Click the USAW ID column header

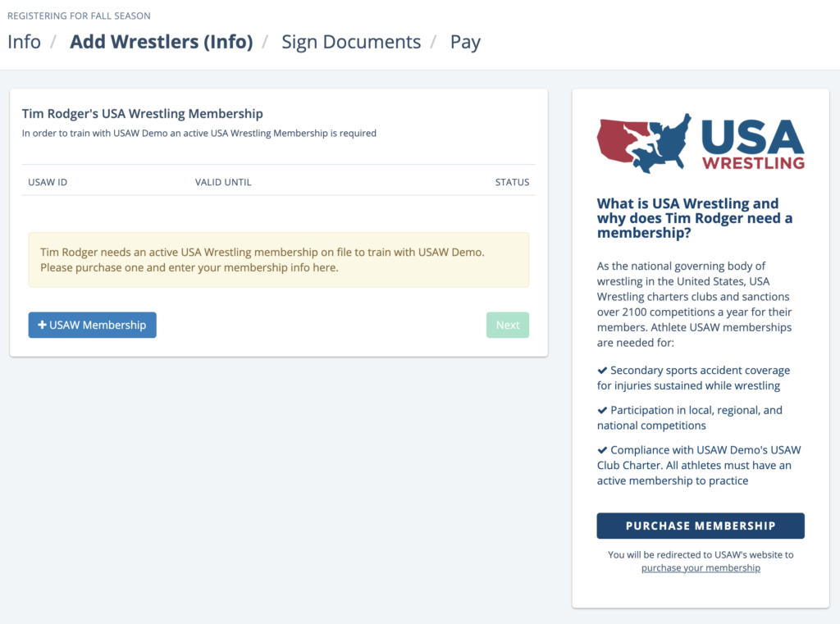(48, 182)
